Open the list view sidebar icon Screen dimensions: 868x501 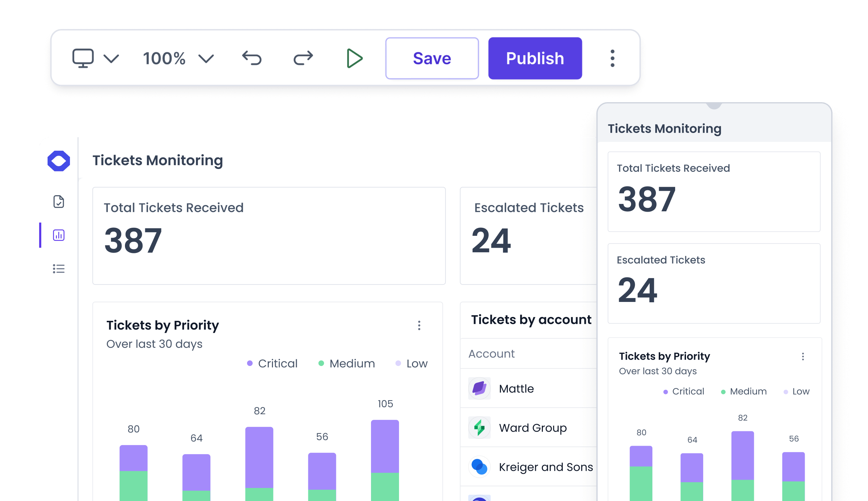tap(59, 269)
